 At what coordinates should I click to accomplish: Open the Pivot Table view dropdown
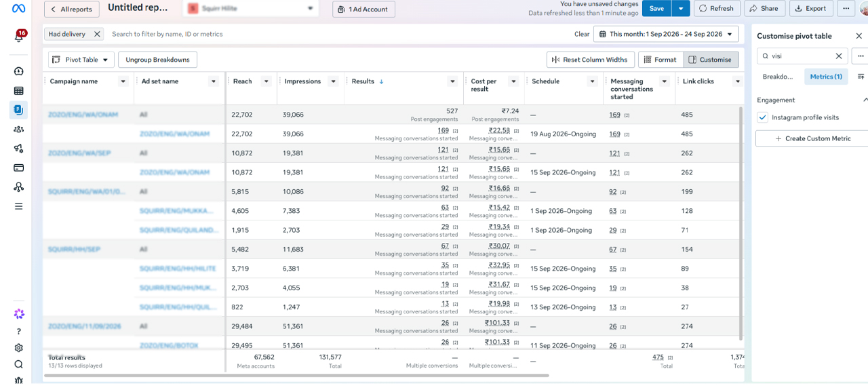[81, 60]
